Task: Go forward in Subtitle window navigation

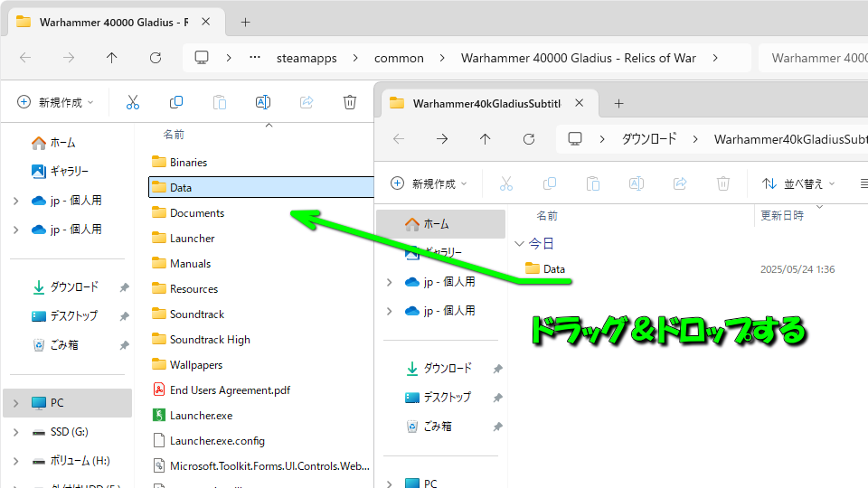Action: pyautogui.click(x=442, y=139)
